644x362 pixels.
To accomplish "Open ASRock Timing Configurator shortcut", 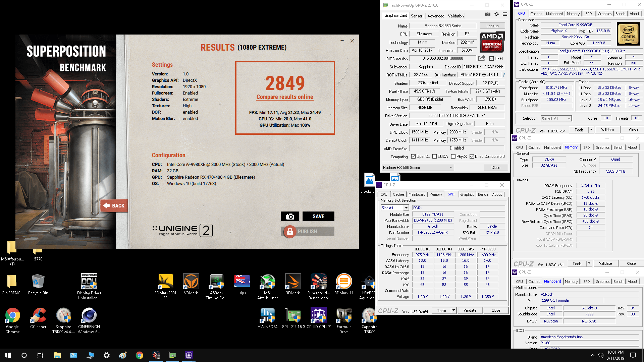I will click(216, 287).
